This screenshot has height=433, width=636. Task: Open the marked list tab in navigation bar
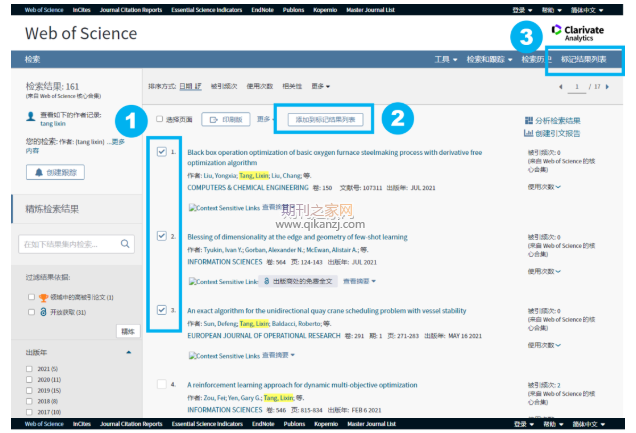(584, 60)
